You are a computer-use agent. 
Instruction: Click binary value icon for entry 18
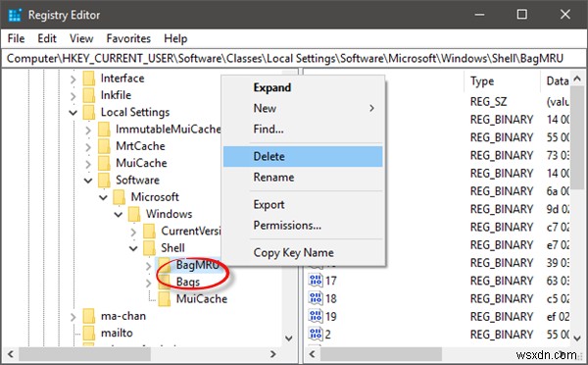click(x=316, y=298)
